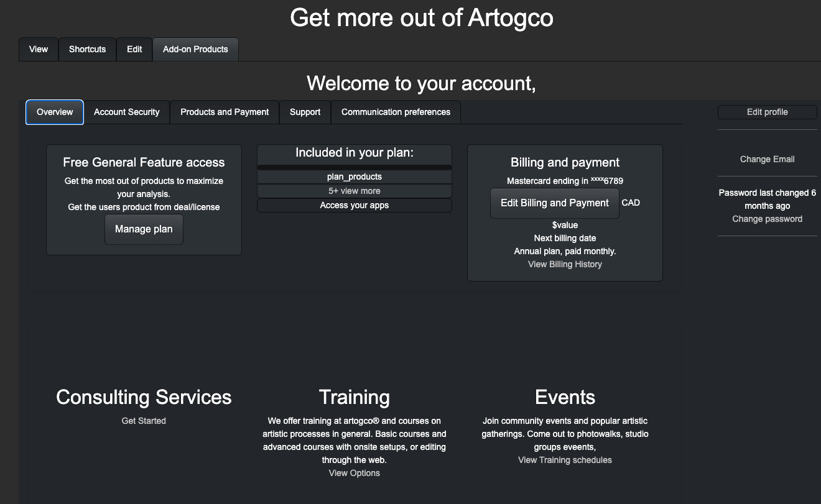
Task: Click Access your apps
Action: [355, 205]
